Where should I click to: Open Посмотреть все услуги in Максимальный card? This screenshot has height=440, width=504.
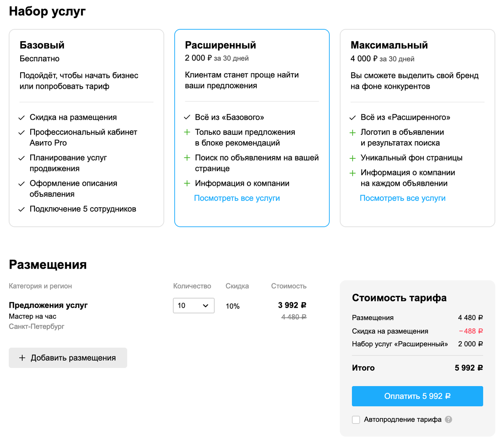tap(402, 198)
